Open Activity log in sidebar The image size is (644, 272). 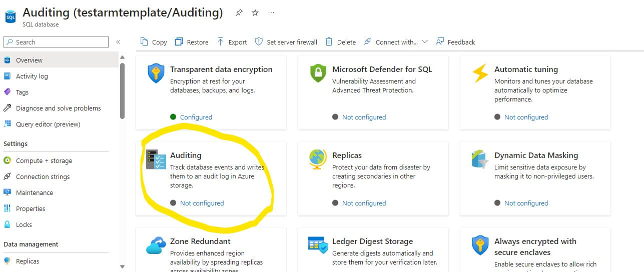[x=32, y=76]
